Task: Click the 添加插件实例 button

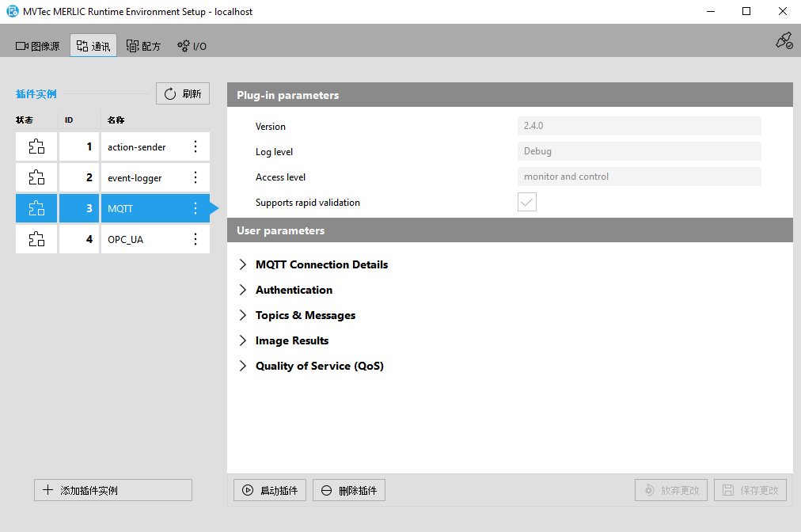Action: click(x=113, y=490)
